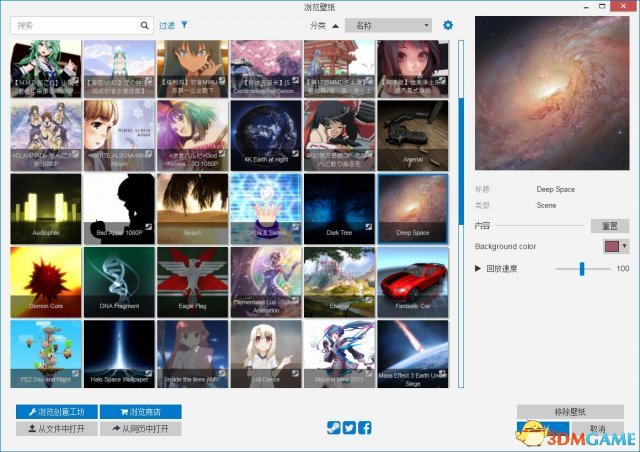
Task: Click the 重置 reset button
Action: 610,226
